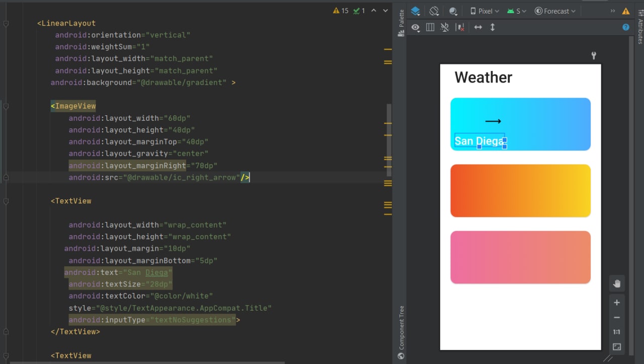Click the Weather title in preview

pos(484,78)
